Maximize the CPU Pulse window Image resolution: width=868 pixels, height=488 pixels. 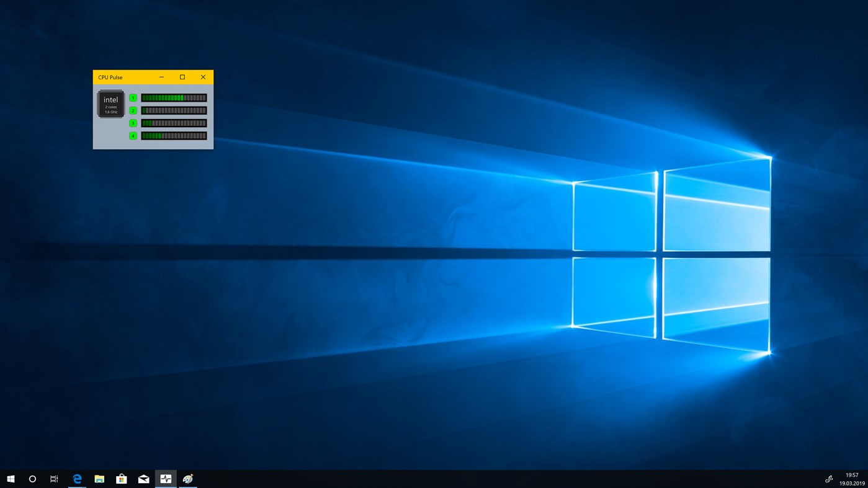pos(182,76)
